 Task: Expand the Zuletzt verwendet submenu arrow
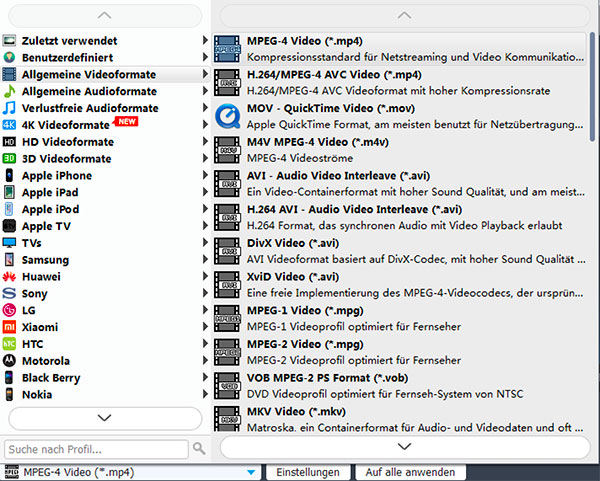click(205, 40)
